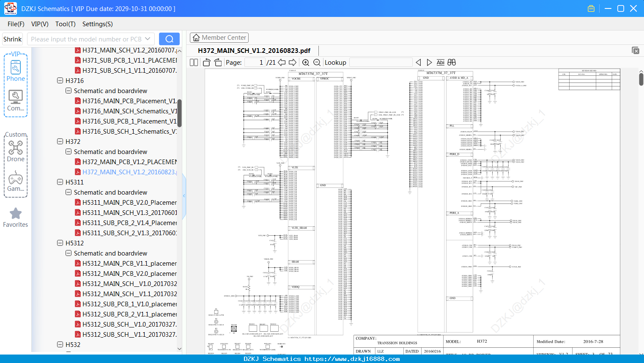Collapse Schematic and boardview under H372
Image resolution: width=644 pixels, height=363 pixels.
[x=69, y=151]
